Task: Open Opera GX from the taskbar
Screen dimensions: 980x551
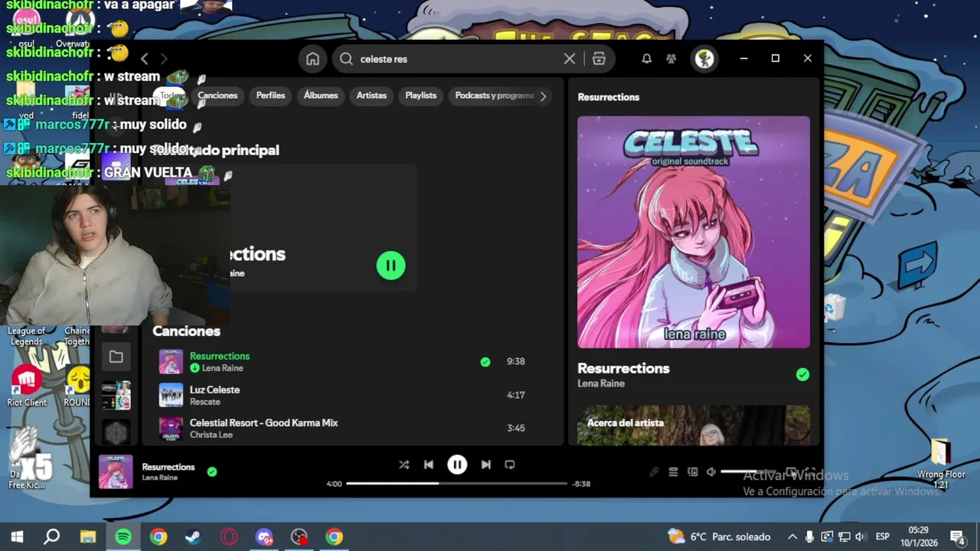Action: click(x=228, y=536)
